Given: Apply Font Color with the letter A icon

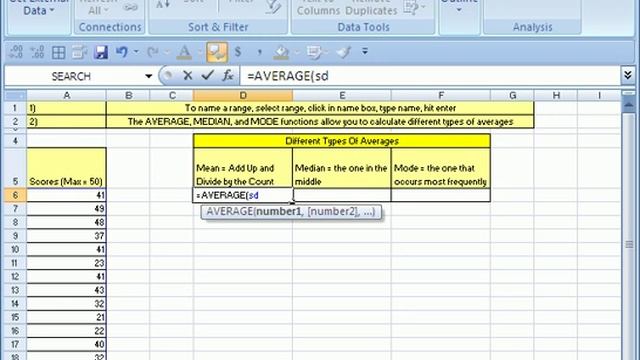Looking at the screenshot, I should point(184,52).
